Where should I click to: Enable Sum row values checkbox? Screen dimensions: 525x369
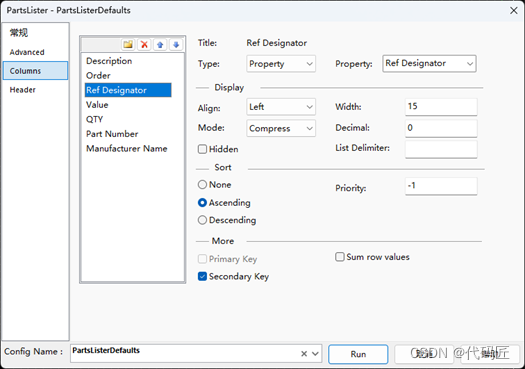340,257
